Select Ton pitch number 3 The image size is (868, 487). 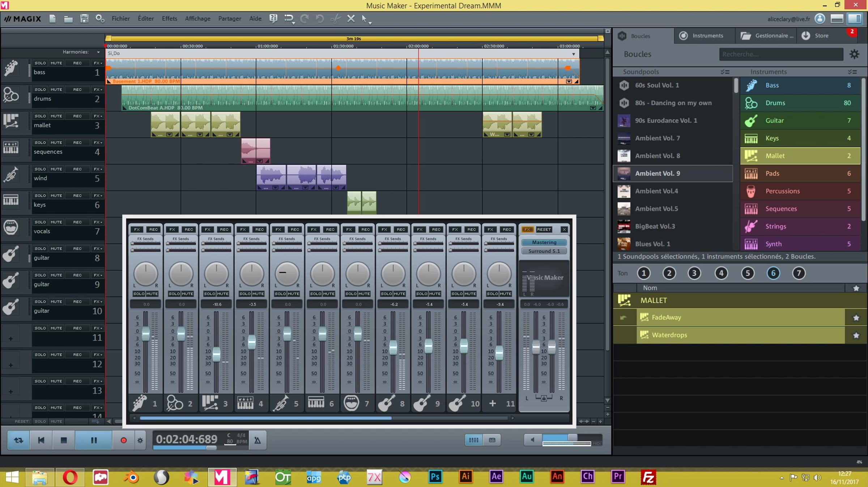pos(694,273)
